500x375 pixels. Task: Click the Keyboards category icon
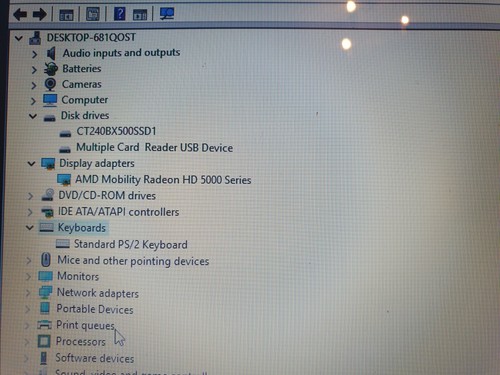[46, 228]
